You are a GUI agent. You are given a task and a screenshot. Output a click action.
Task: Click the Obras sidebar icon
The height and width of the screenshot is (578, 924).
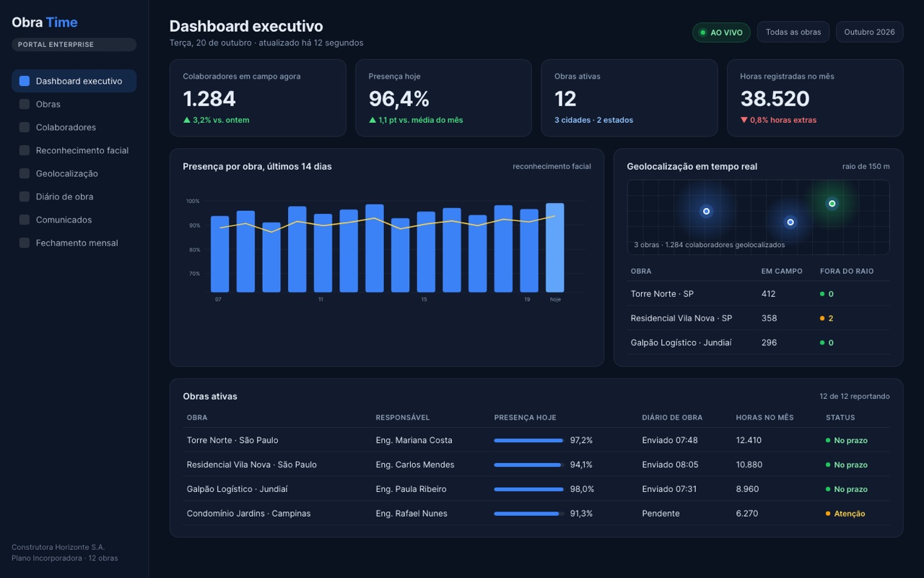(x=25, y=104)
